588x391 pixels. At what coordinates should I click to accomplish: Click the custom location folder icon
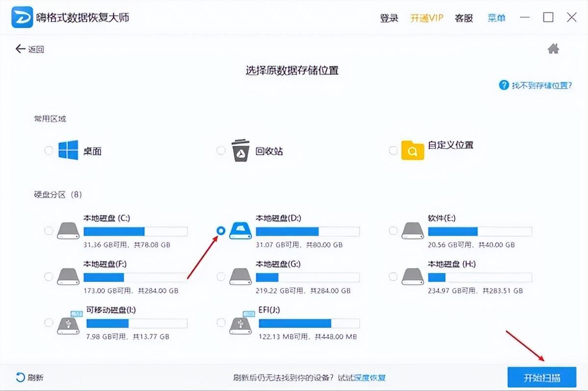pyautogui.click(x=412, y=150)
